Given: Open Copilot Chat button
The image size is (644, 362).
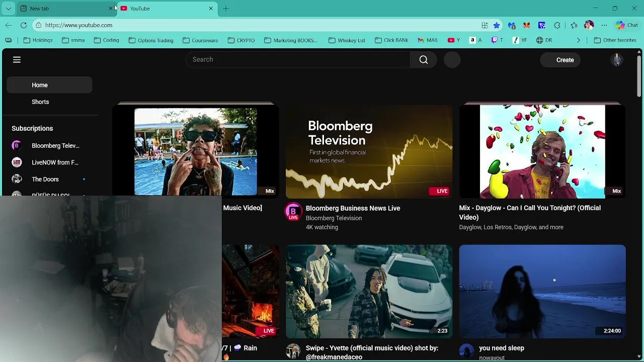Looking at the screenshot, I should pyautogui.click(x=627, y=25).
